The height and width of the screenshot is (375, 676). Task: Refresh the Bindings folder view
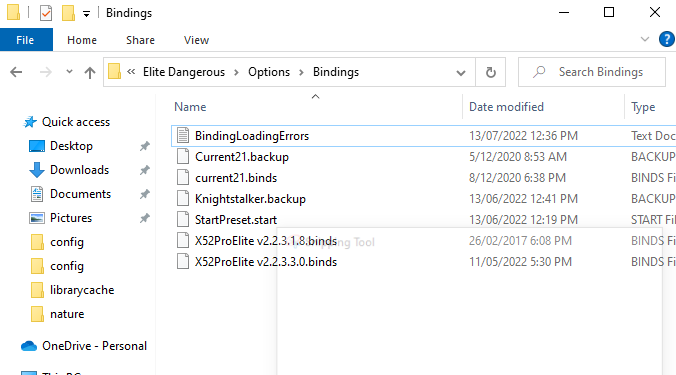coord(491,72)
